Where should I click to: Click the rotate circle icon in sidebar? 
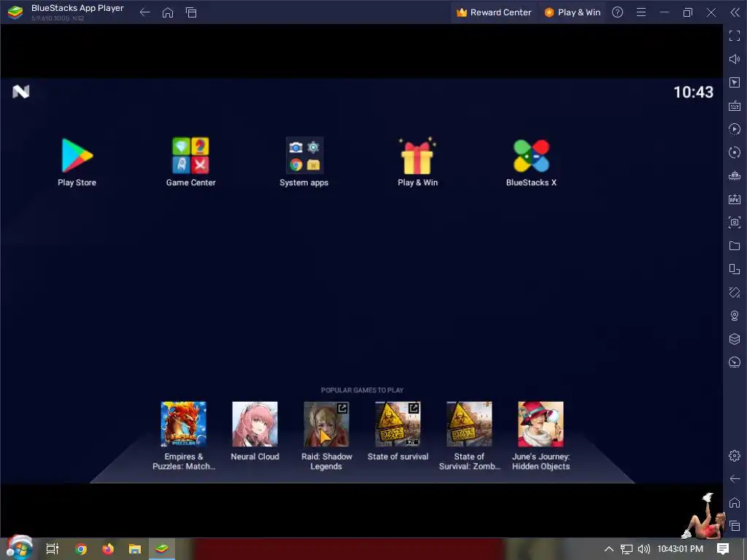click(735, 152)
